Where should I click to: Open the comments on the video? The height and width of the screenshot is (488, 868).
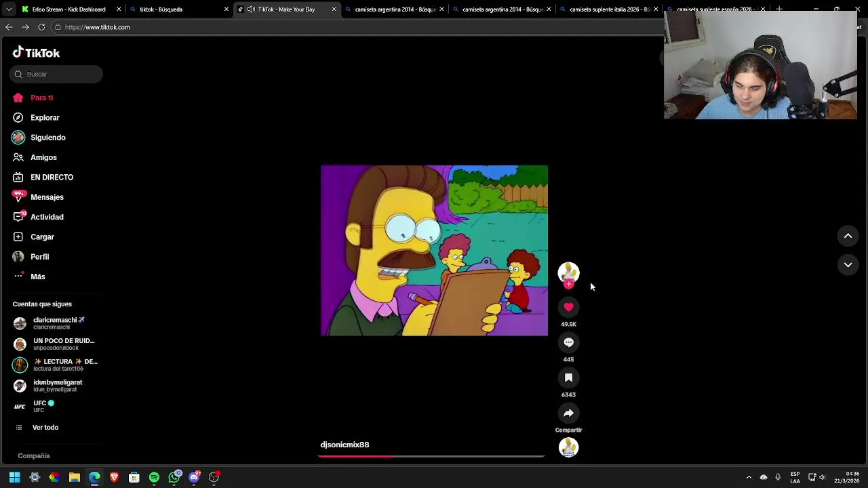click(568, 342)
